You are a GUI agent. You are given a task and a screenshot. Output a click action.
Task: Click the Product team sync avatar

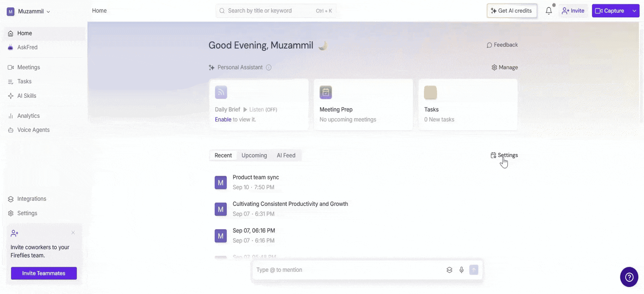coord(221,182)
